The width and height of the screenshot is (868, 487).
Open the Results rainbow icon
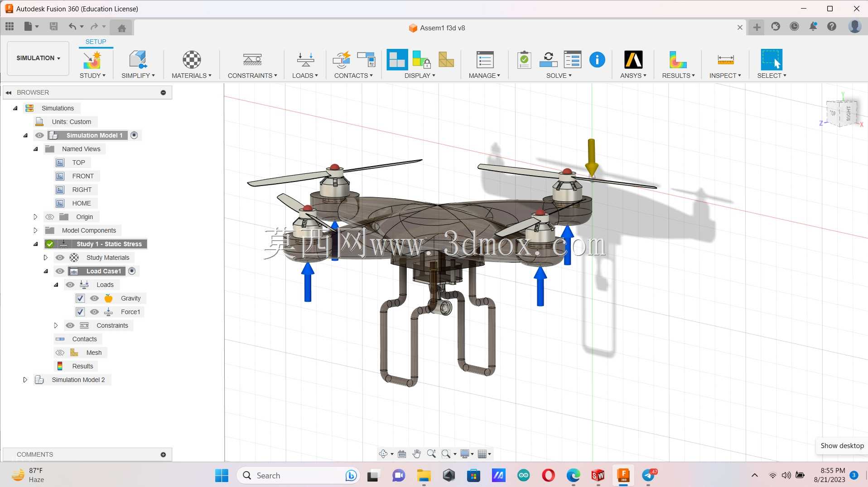coord(678,60)
